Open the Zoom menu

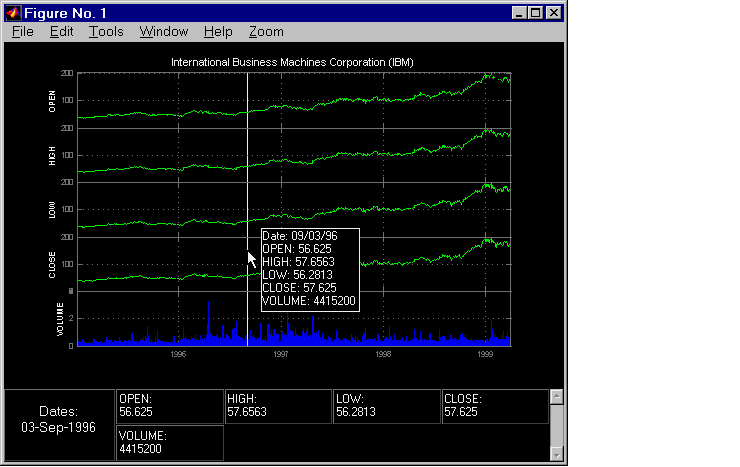coord(266,32)
